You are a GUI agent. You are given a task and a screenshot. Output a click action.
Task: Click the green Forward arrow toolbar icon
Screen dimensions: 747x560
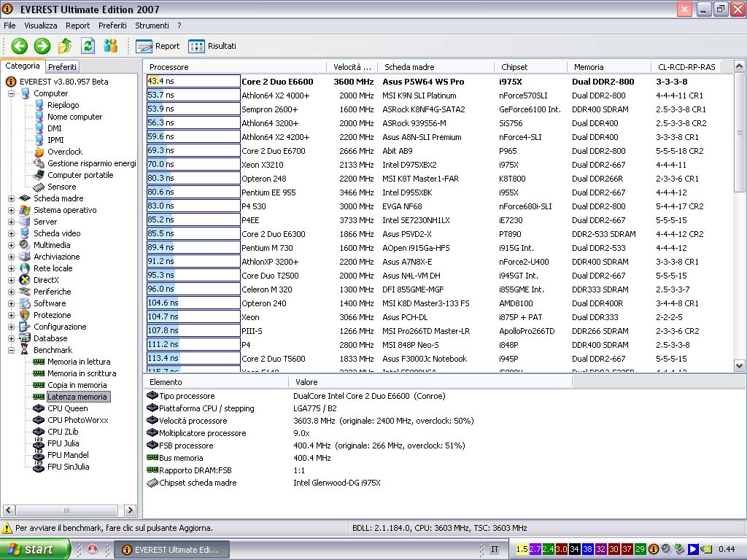tap(42, 46)
